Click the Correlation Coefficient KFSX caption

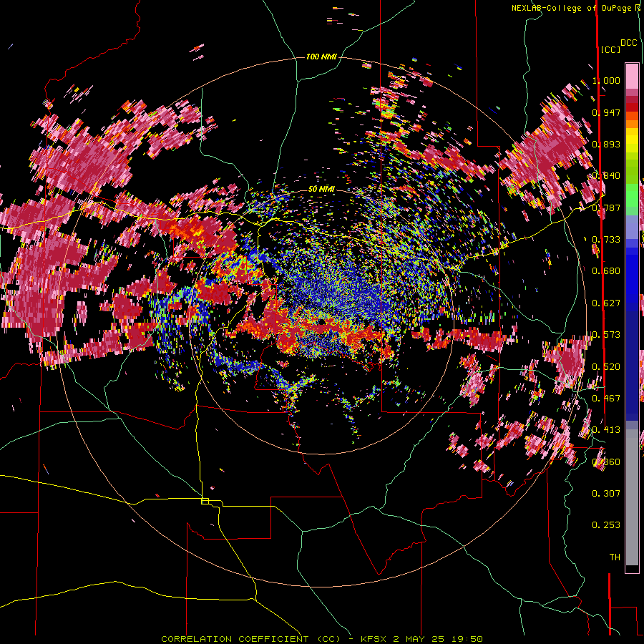click(321, 639)
